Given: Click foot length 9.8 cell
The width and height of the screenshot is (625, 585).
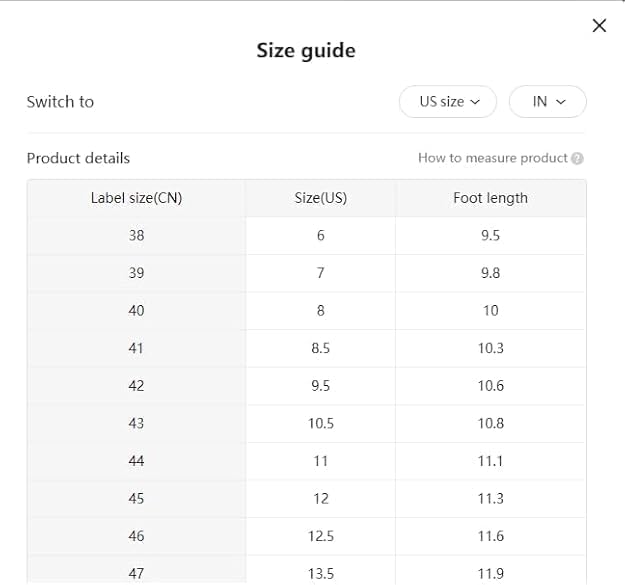Looking at the screenshot, I should pyautogui.click(x=490, y=273).
